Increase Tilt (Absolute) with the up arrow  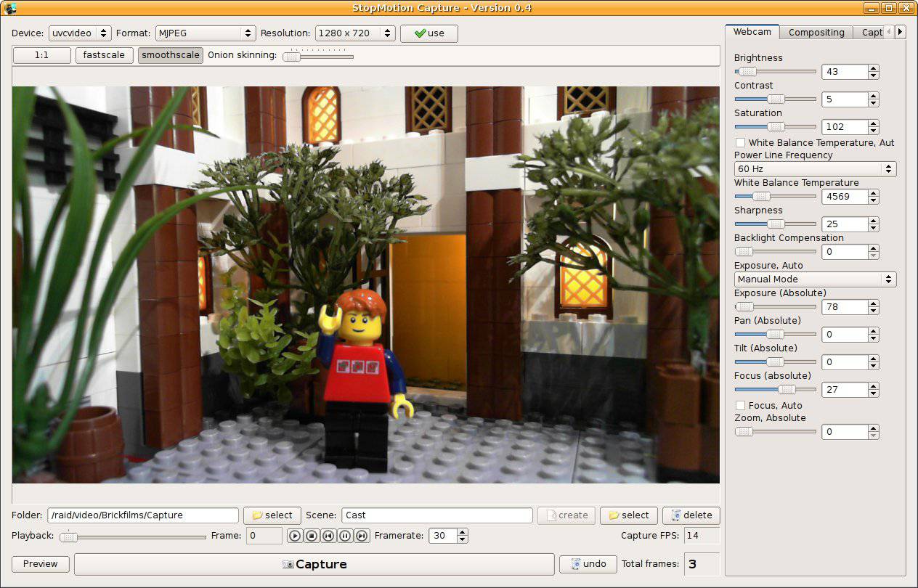tap(873, 359)
